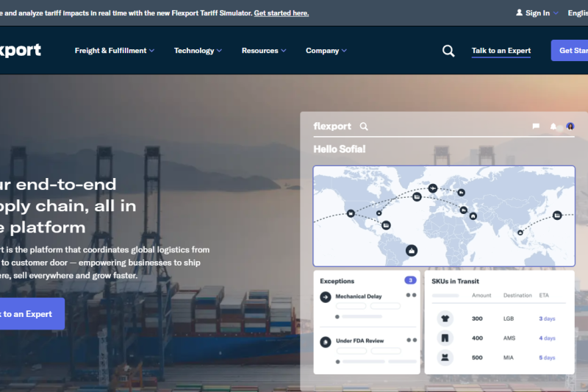Click the Destination column header
This screenshot has height=392, width=588.
tap(517, 295)
